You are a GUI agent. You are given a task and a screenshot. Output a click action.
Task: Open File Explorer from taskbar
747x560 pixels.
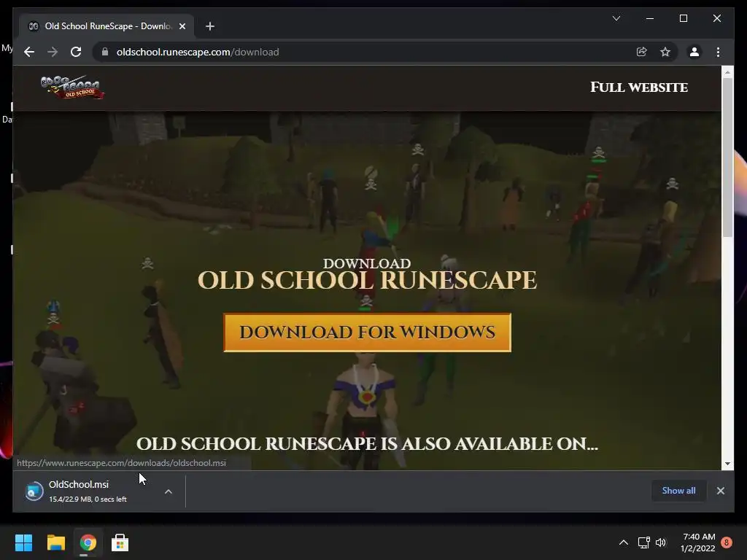[x=55, y=542]
